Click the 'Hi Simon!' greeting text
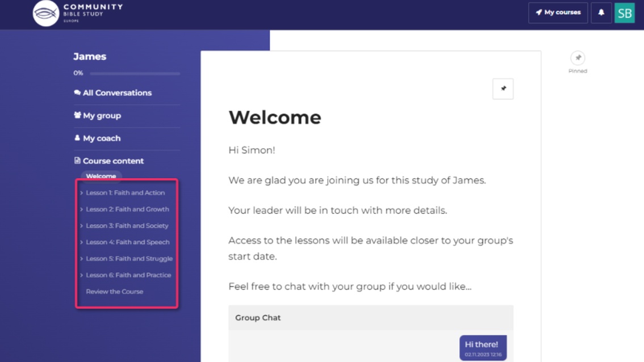The width and height of the screenshot is (644, 362). (252, 150)
